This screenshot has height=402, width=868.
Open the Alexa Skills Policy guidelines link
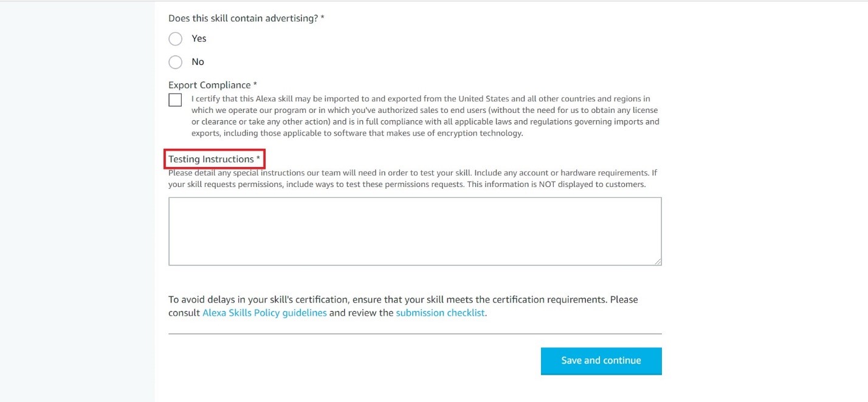pyautogui.click(x=264, y=313)
